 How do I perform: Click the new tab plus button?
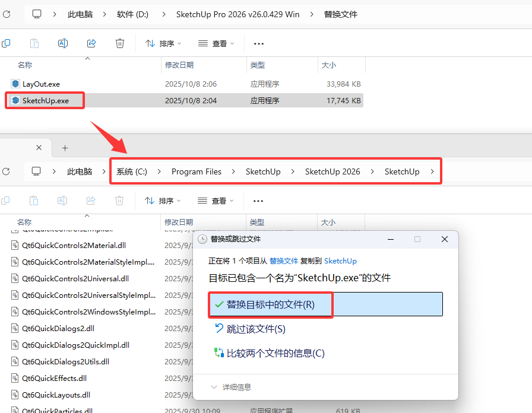[x=65, y=148]
